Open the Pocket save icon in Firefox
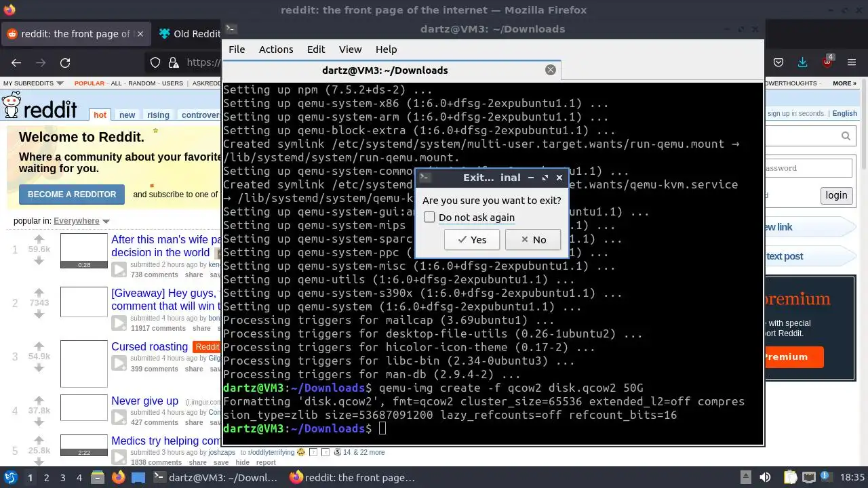868x488 pixels. [x=778, y=62]
